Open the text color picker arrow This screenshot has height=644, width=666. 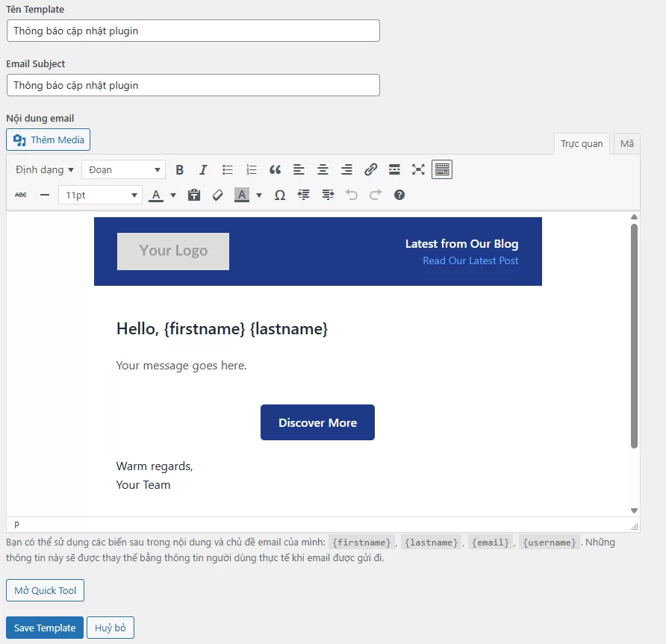click(173, 195)
